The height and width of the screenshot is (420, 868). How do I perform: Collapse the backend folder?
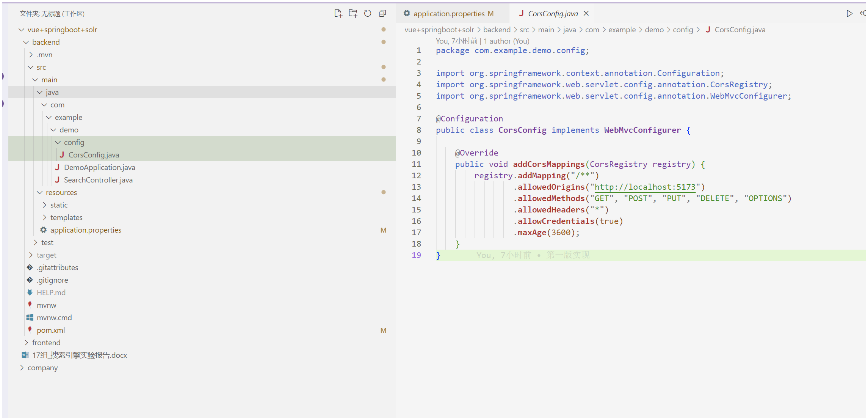pos(45,42)
